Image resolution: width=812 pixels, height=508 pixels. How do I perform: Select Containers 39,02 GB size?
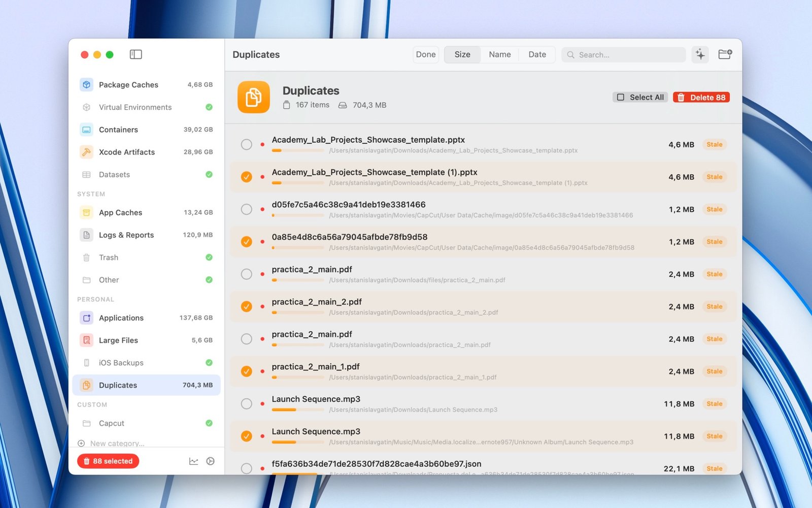[198, 130]
